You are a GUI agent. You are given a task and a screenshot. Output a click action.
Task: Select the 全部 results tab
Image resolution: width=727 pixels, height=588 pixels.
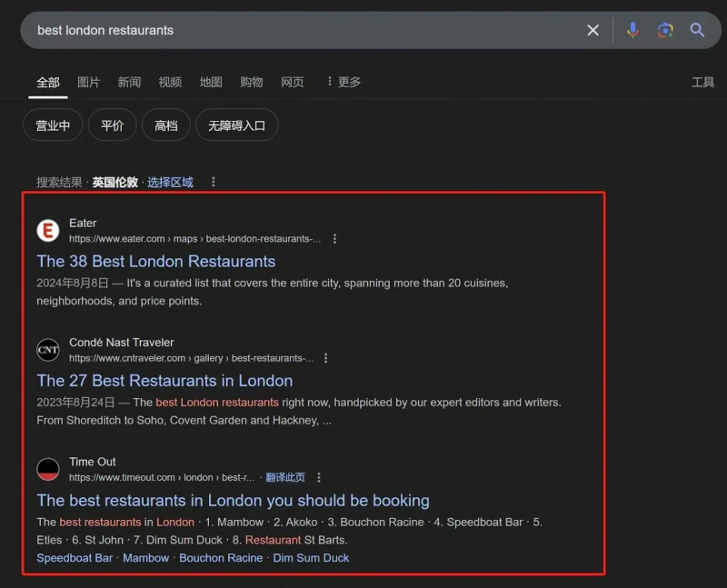coord(48,83)
